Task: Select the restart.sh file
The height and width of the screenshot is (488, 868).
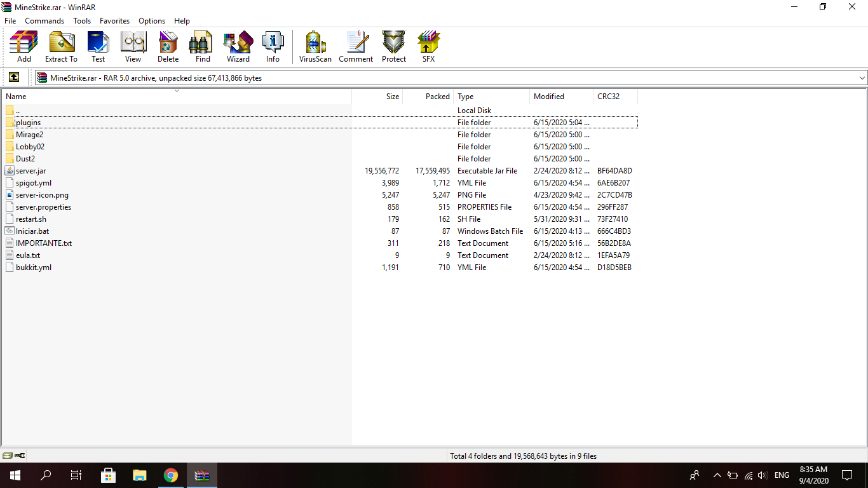Action: click(321, 219)
